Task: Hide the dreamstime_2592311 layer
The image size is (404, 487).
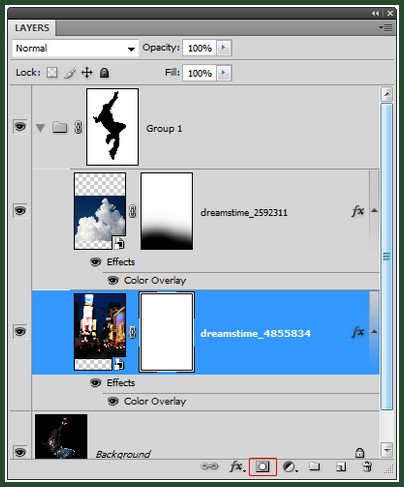Action: (x=20, y=211)
